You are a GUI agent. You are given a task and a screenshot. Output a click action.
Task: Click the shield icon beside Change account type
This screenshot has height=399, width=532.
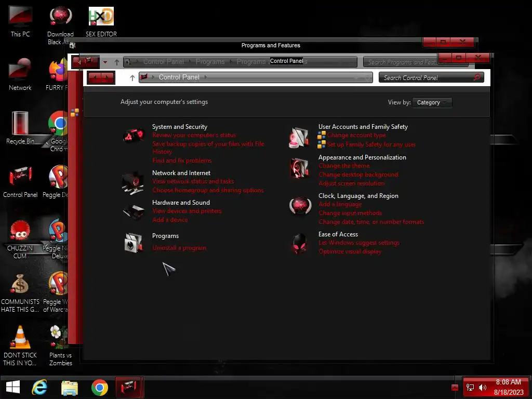pos(322,136)
